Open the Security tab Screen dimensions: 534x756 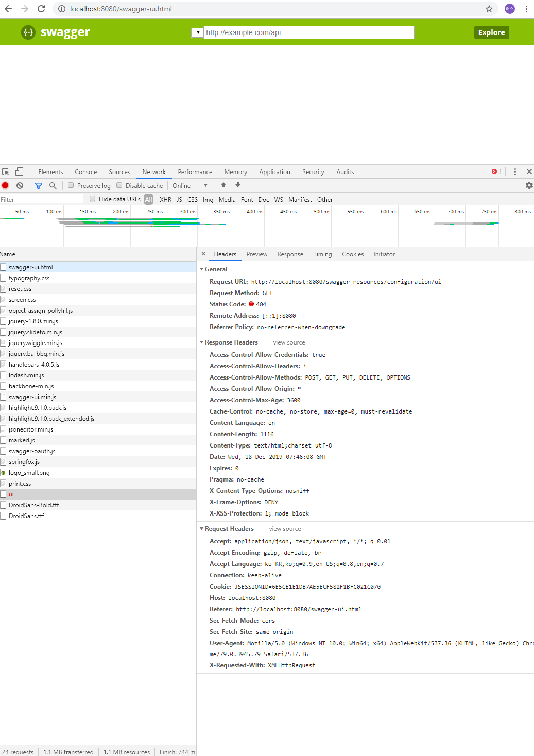[314, 172]
